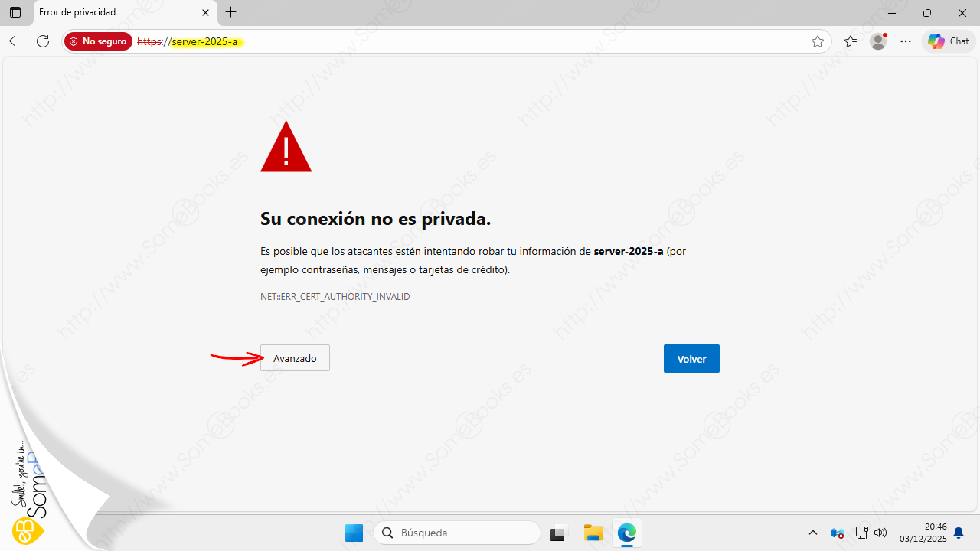
Task: Click the taskbar Búsqueda search box
Action: [x=457, y=533]
